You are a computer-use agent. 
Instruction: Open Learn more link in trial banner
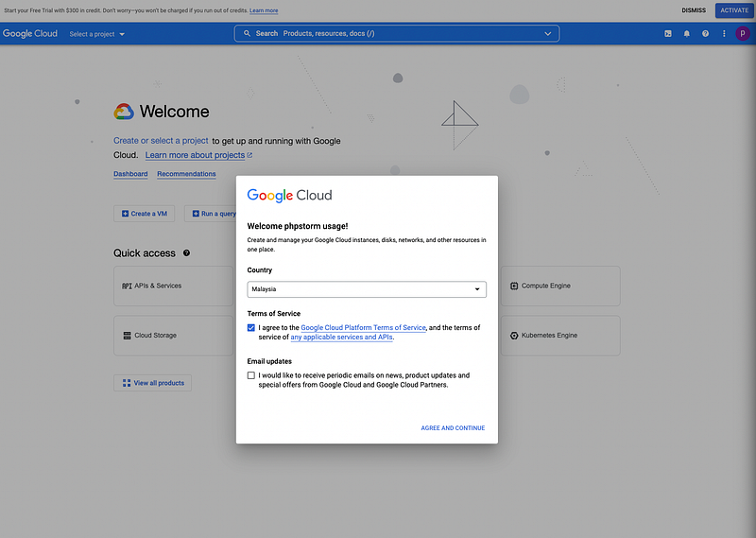[264, 10]
